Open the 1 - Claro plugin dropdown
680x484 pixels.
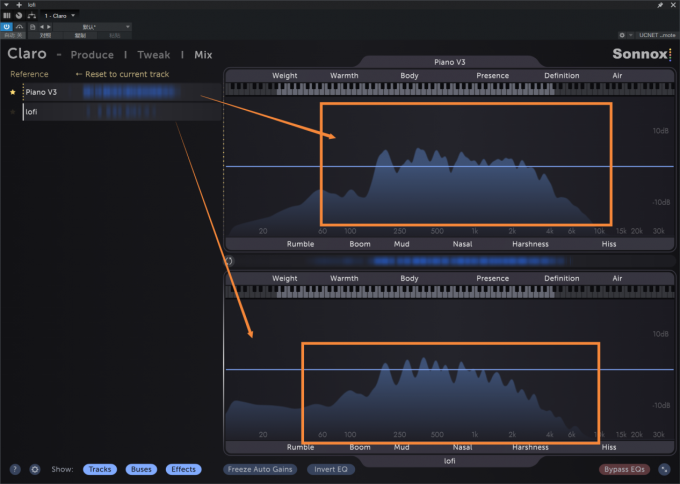(60, 16)
